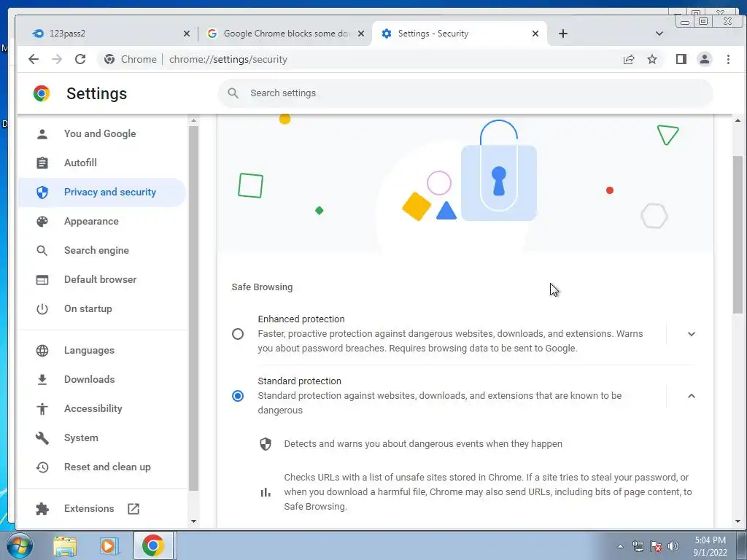Click the forward navigation arrow

click(57, 59)
